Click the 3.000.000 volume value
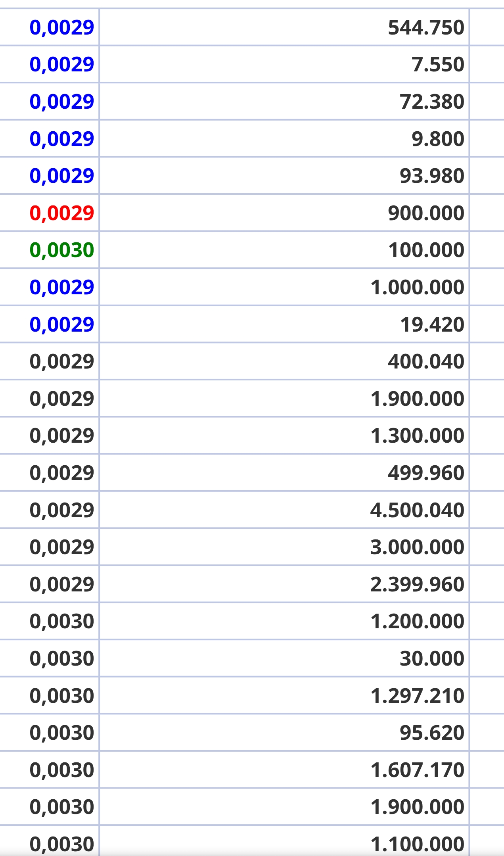The image size is (504, 856). (417, 547)
